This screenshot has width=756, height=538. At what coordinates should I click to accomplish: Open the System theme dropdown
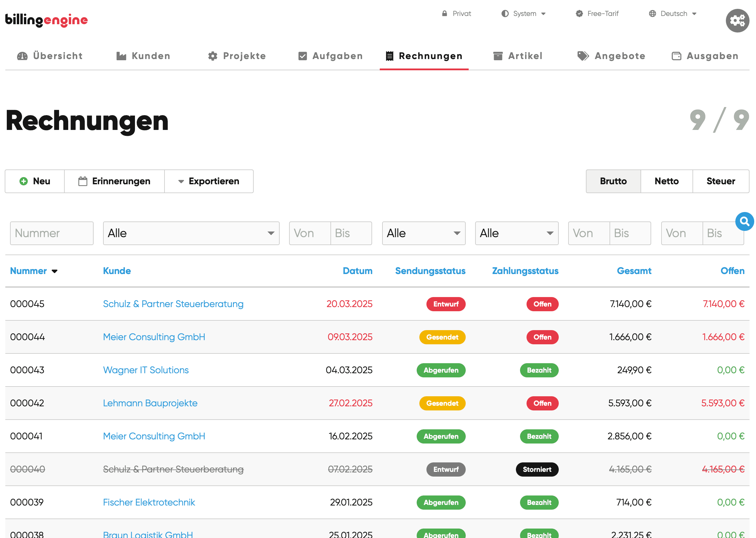tap(523, 14)
